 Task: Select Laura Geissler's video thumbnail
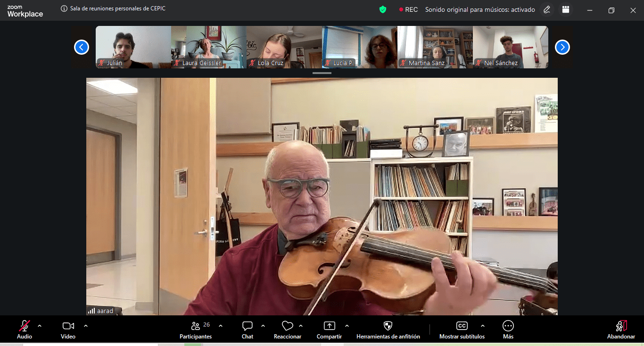[x=209, y=47]
